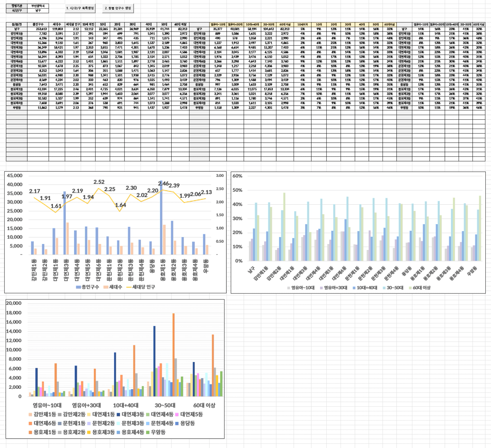This screenshot has width=491, height=448.
Task: Click the '1. 시/군/구 목록생성' button
Action: pyautogui.click(x=80, y=8)
